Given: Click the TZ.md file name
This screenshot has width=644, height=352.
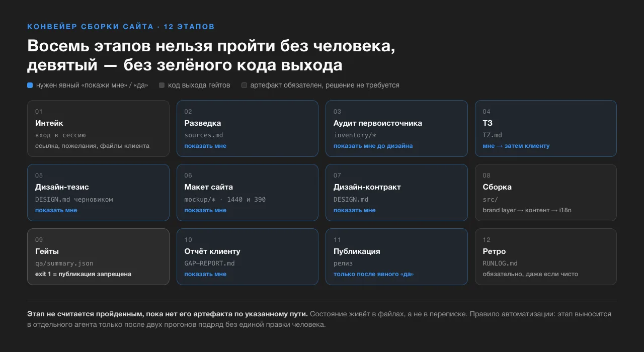Looking at the screenshot, I should tap(492, 135).
